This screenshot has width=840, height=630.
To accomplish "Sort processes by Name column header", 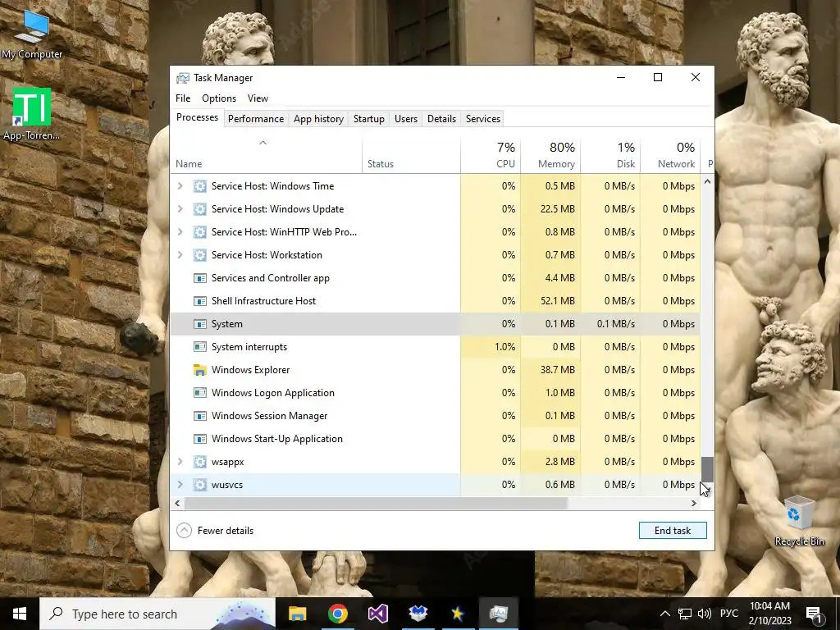I will pos(267,155).
